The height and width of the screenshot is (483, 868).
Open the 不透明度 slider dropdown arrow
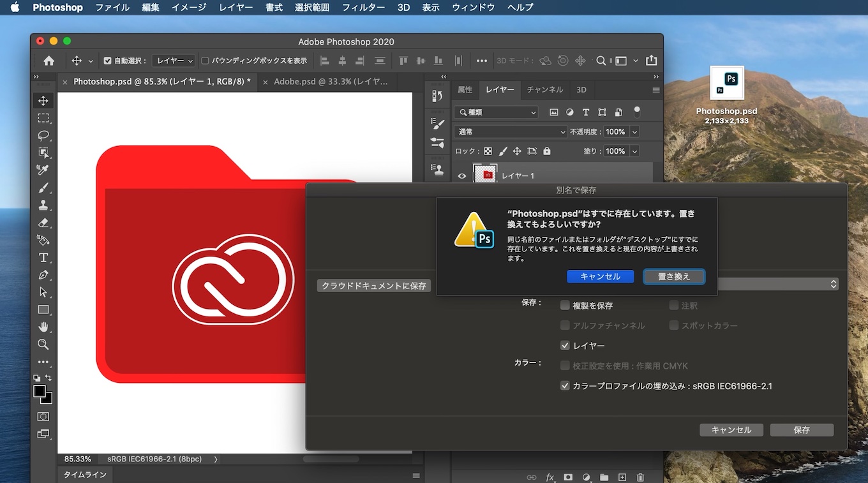[x=634, y=132]
